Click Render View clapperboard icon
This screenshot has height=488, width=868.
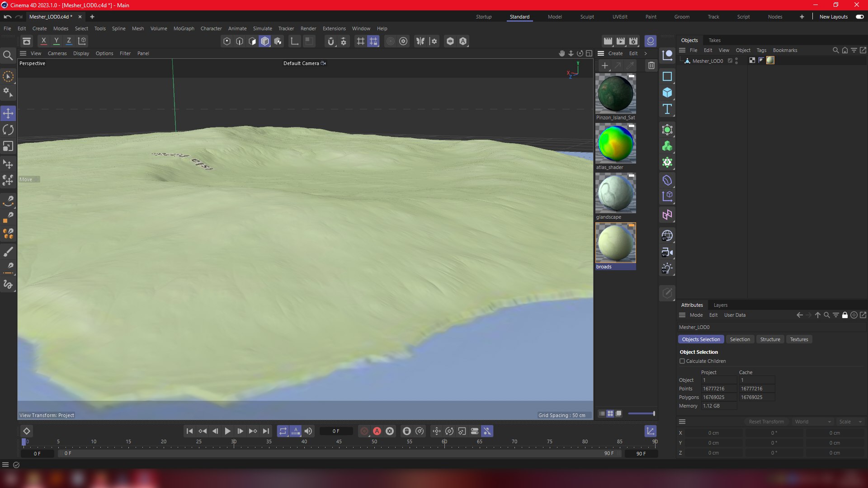click(x=608, y=41)
